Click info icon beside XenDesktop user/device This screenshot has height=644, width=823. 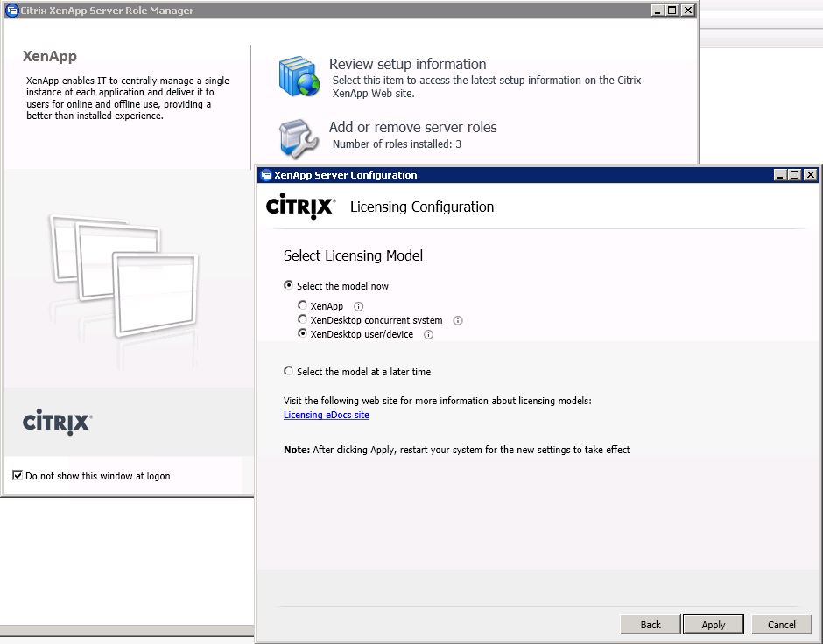tap(428, 334)
